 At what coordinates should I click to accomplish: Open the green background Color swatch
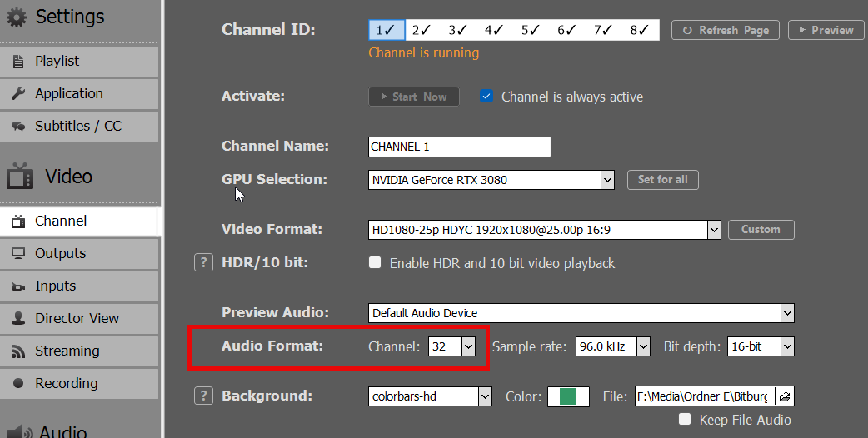pyautogui.click(x=568, y=396)
